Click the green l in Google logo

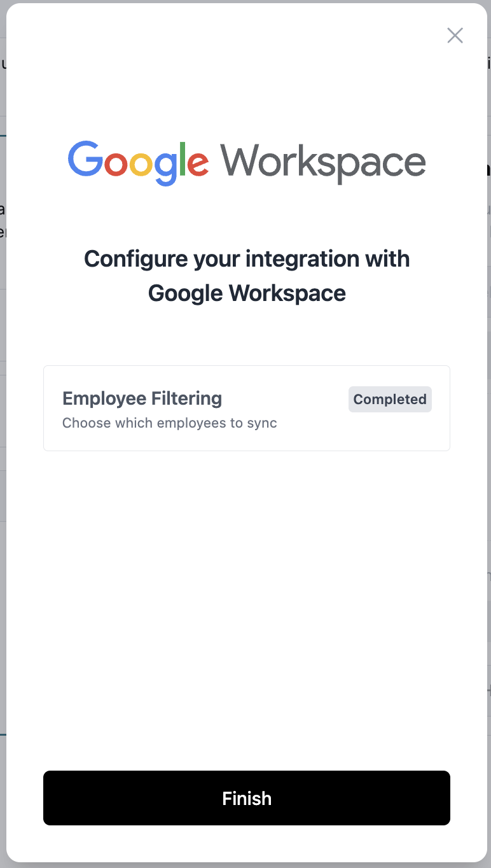click(x=183, y=158)
